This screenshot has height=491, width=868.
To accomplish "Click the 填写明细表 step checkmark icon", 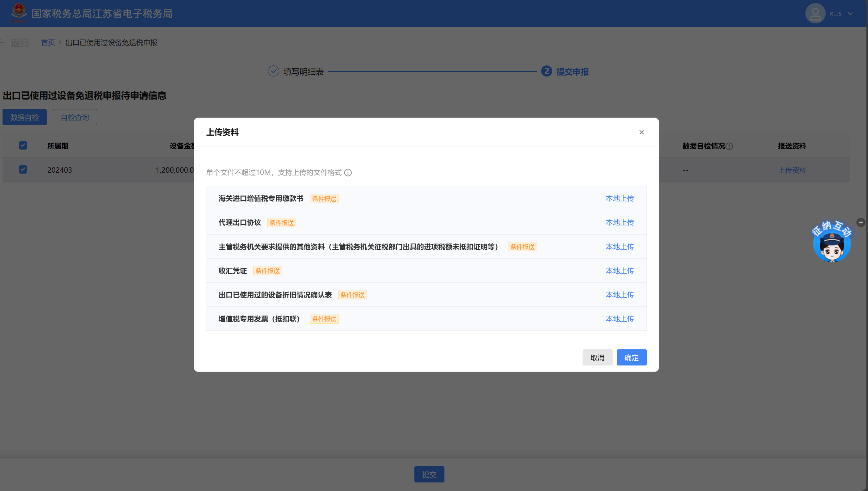I will tap(273, 71).
